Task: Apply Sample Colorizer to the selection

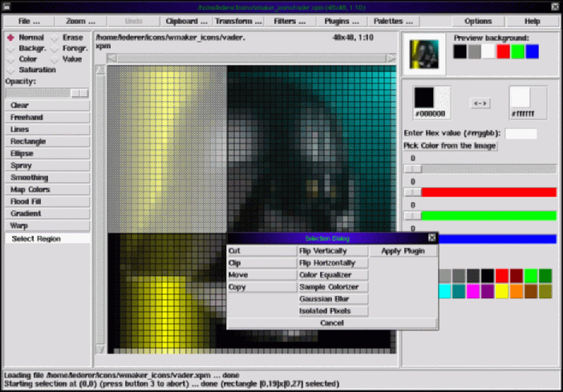Action: [x=334, y=287]
